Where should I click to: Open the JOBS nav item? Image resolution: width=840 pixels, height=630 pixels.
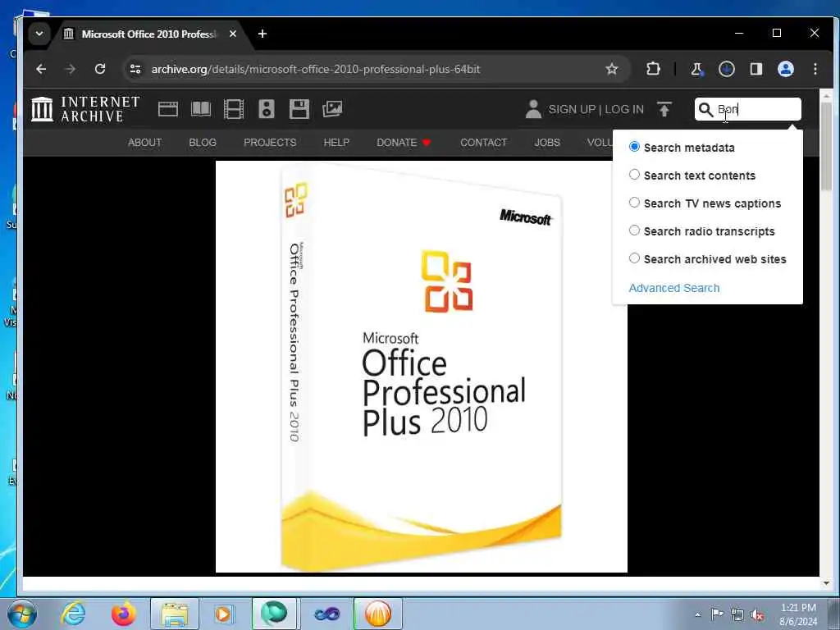tap(547, 143)
